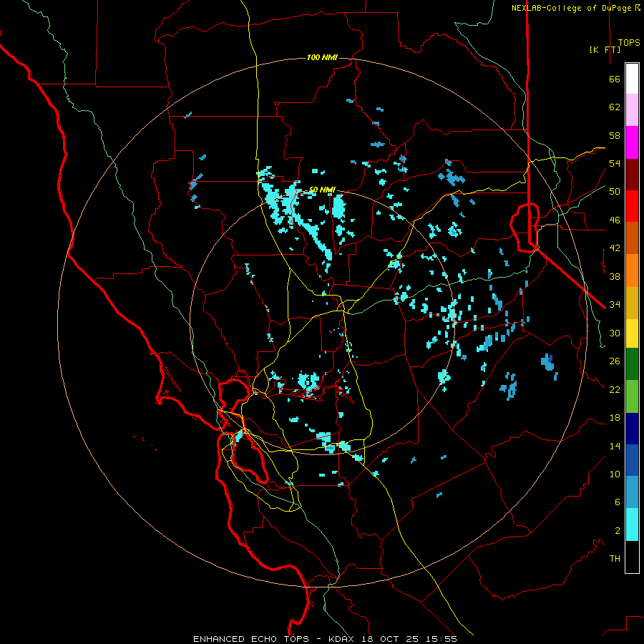This screenshot has width=644, height=644.
Task: Click the 2 legend value
Action: tap(618, 531)
